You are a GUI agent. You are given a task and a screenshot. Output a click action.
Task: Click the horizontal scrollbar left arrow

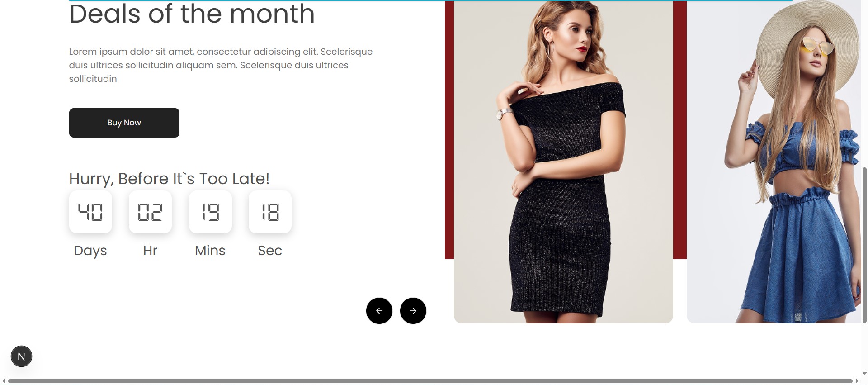click(x=4, y=381)
